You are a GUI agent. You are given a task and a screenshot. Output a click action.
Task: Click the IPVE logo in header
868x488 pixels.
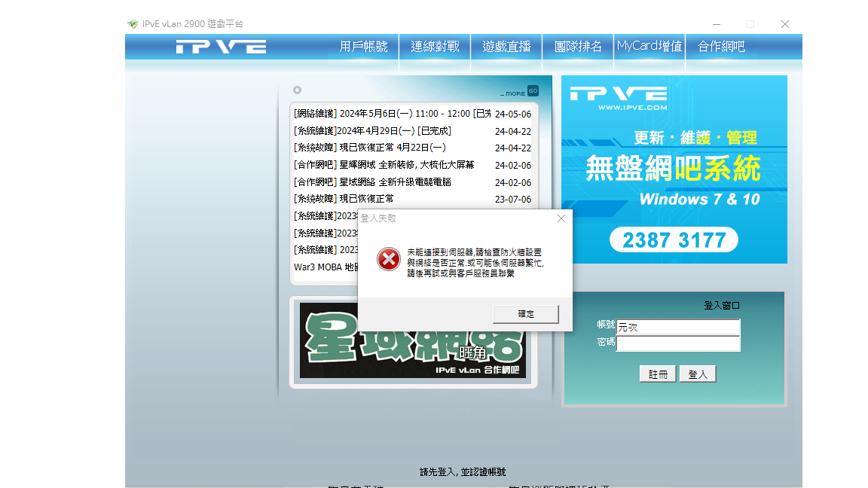tap(221, 47)
